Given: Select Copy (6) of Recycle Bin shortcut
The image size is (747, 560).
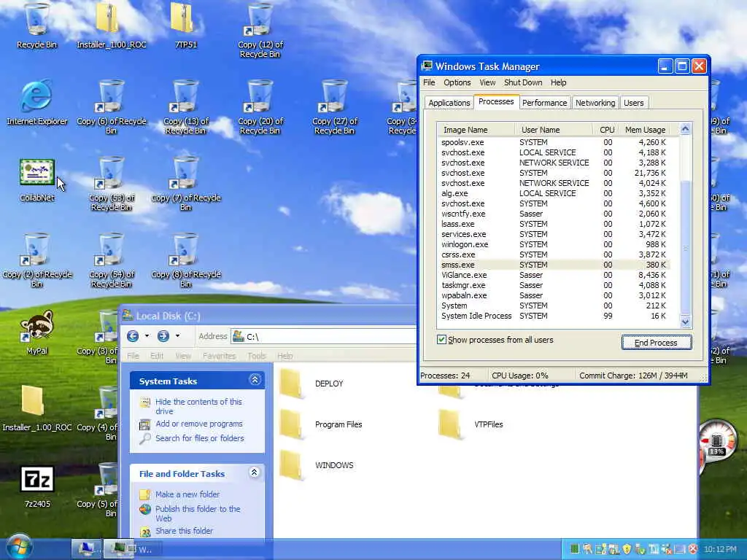Looking at the screenshot, I should click(x=111, y=106).
